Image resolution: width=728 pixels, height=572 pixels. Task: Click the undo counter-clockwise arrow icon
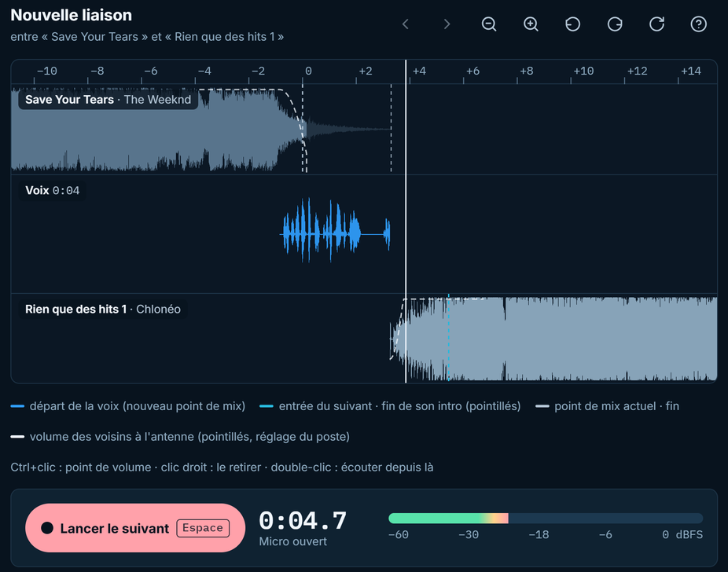point(572,24)
